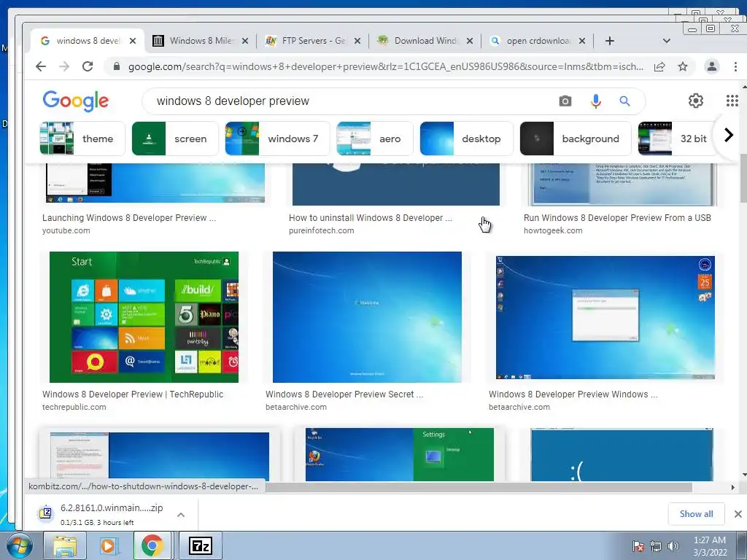Image resolution: width=747 pixels, height=560 pixels.
Task: Click the blue Welcome screen thumbnail
Action: [x=367, y=316]
